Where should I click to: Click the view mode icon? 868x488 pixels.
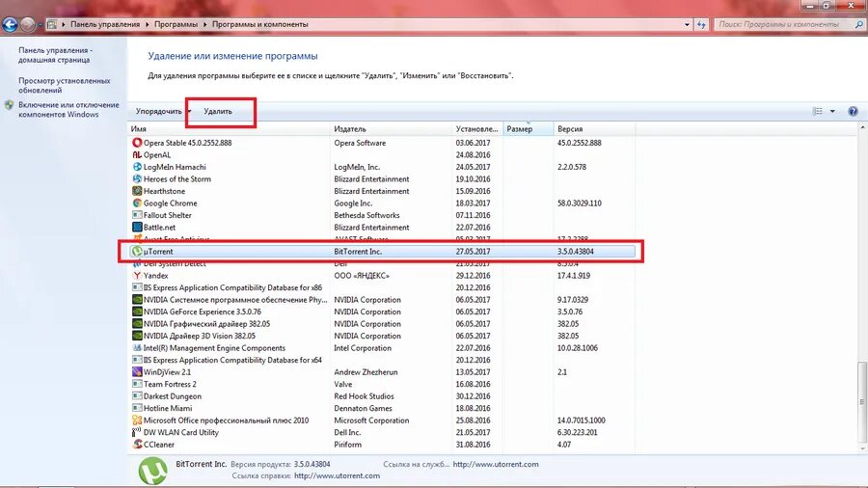818,111
